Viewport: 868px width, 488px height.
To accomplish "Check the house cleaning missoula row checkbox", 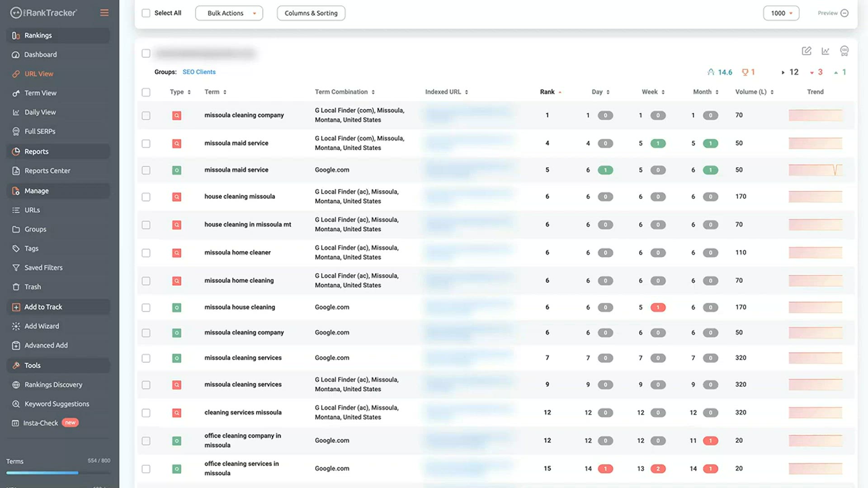I will click(x=146, y=197).
